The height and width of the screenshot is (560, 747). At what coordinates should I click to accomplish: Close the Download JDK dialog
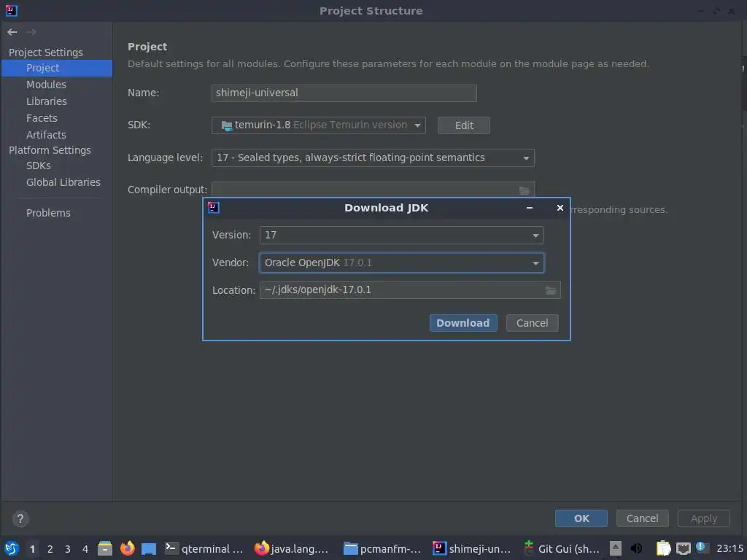[560, 208]
